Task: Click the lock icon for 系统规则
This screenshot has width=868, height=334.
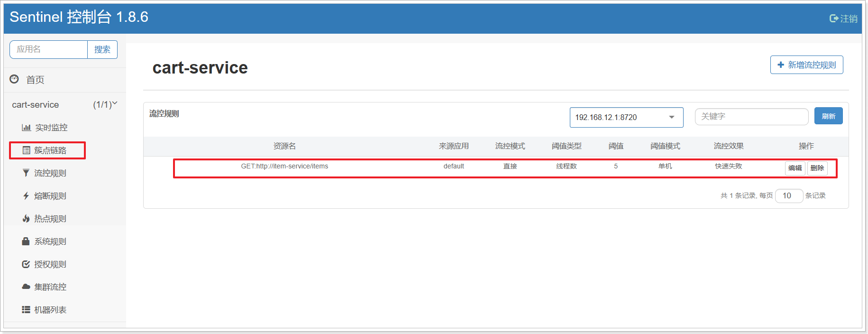Action: coord(26,241)
